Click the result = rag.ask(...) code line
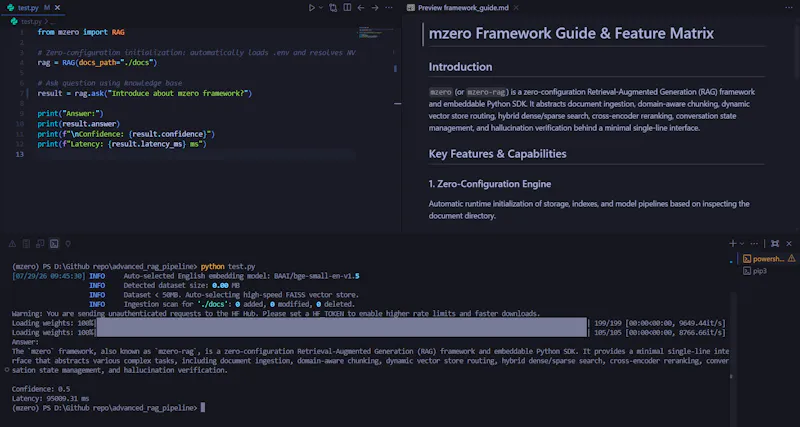Viewport: 800px width, 427px height. tap(144, 93)
